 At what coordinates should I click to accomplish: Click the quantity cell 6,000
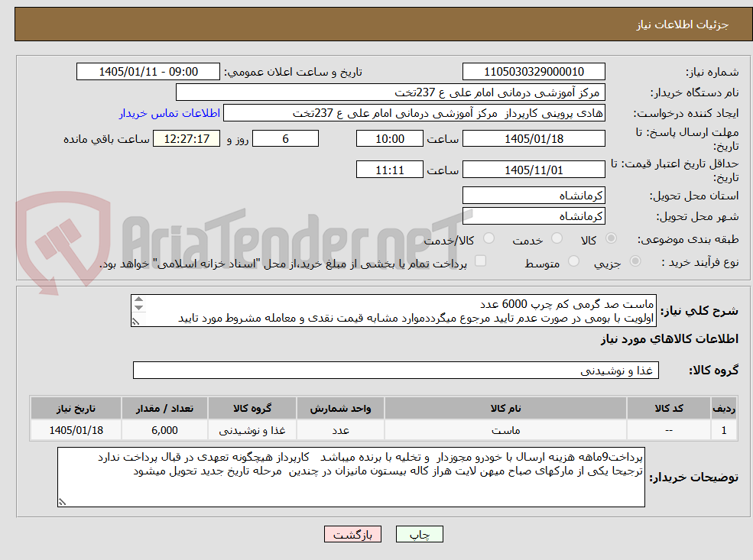coord(164,430)
